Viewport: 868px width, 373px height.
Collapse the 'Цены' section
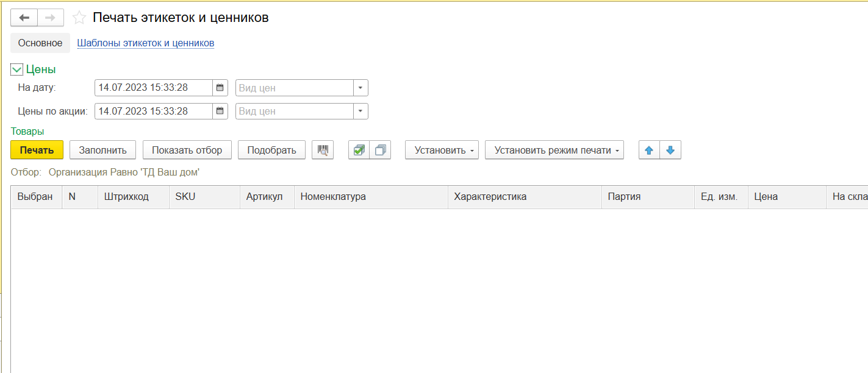16,69
